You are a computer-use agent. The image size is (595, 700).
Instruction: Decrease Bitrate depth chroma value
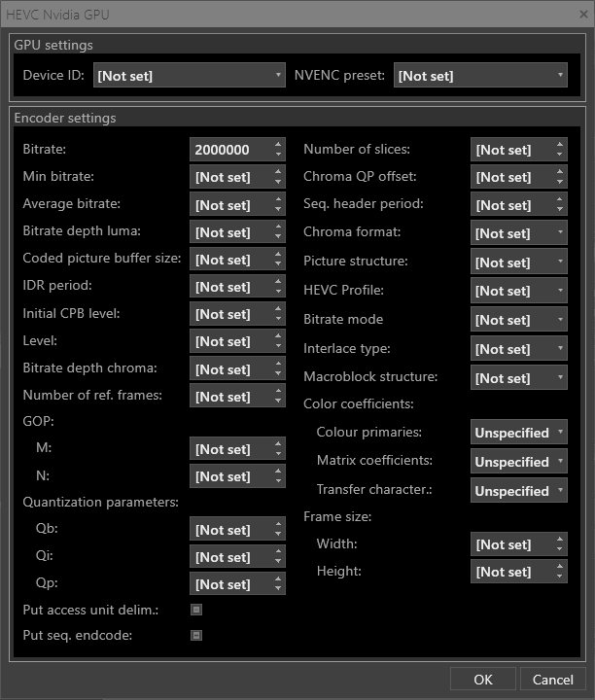(278, 373)
